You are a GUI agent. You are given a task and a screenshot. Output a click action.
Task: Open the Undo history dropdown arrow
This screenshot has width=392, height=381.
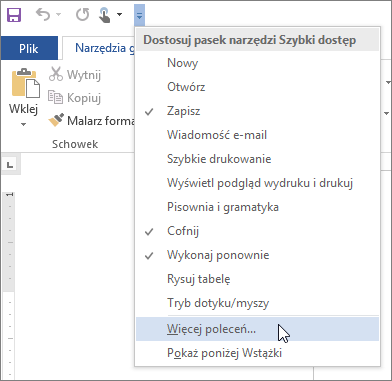(x=58, y=15)
